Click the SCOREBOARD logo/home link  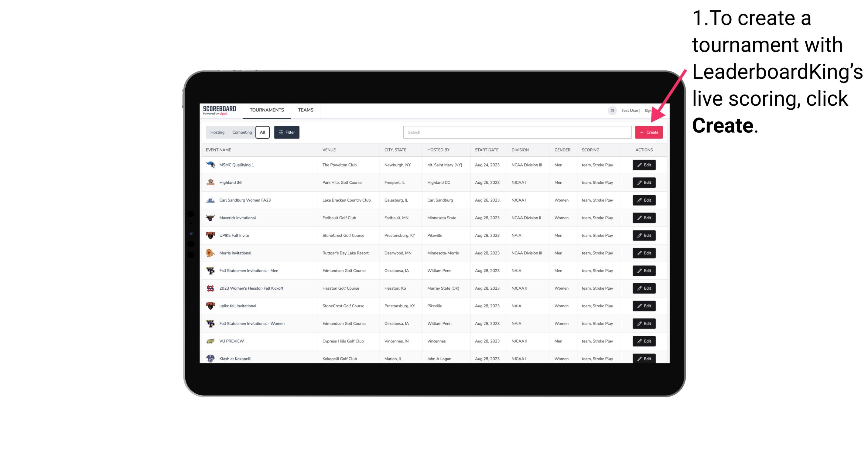coord(221,111)
